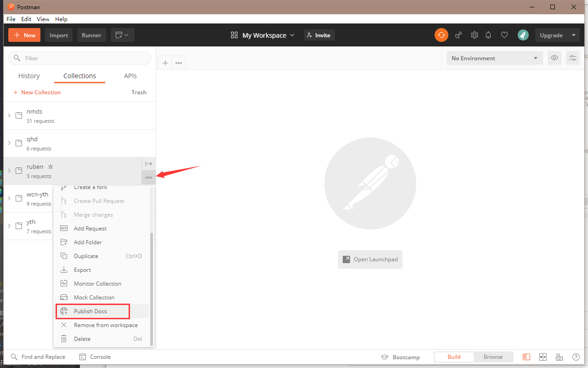
Task: Open the View menu
Action: tap(43, 19)
